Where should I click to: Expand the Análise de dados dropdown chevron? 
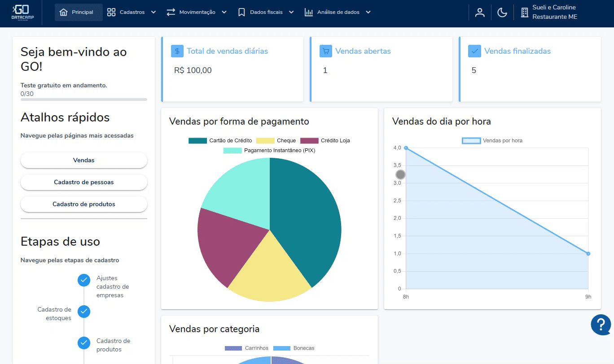[368, 12]
